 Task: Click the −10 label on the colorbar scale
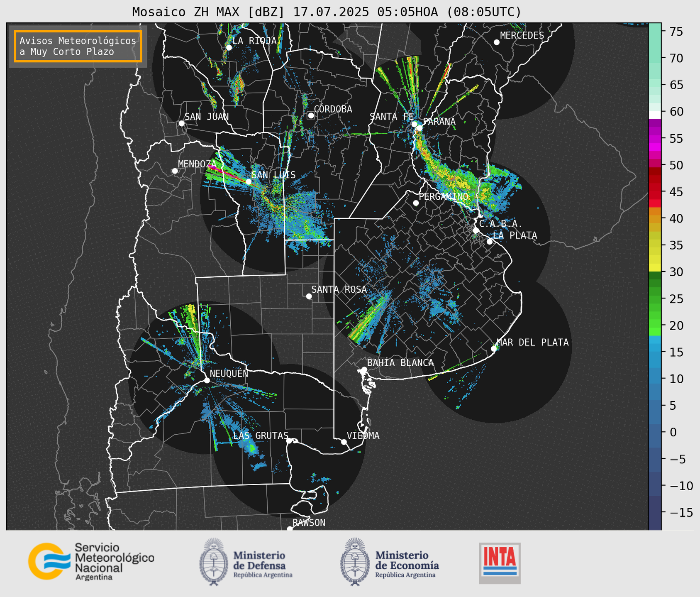681,486
